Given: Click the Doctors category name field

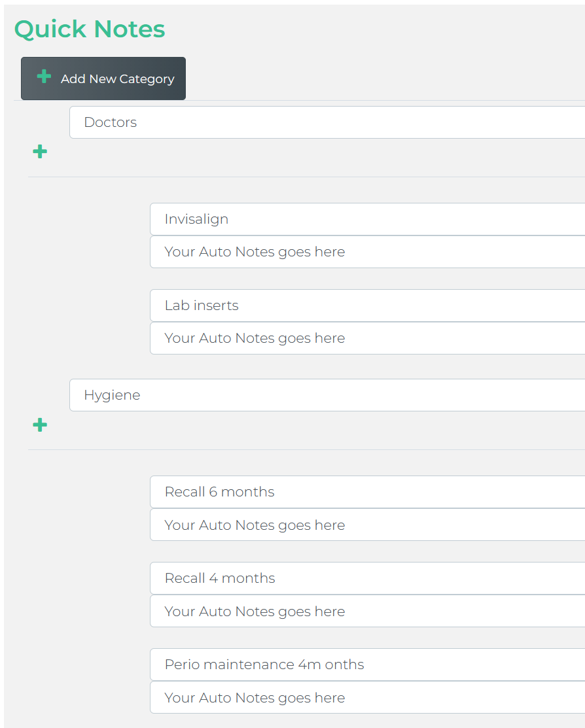Looking at the screenshot, I should click(262, 122).
